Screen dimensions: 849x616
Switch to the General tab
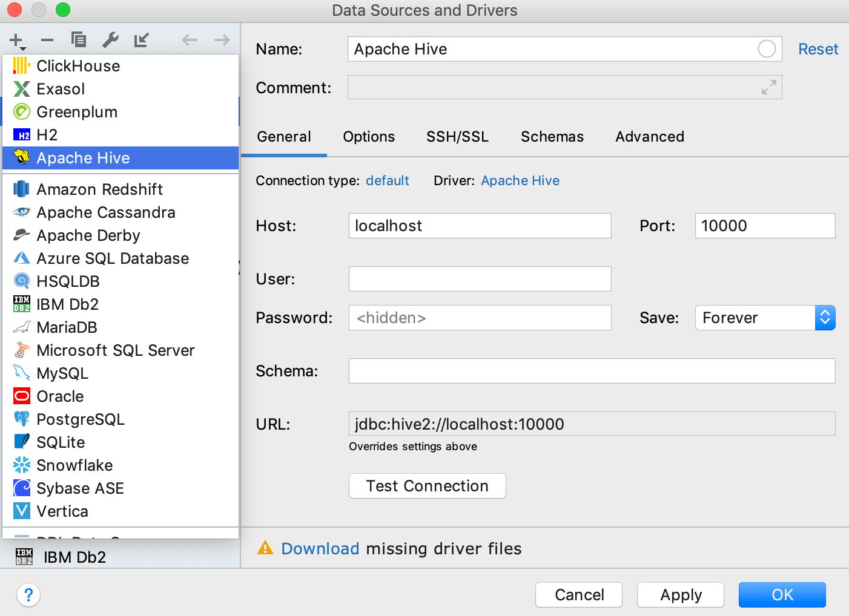point(284,137)
